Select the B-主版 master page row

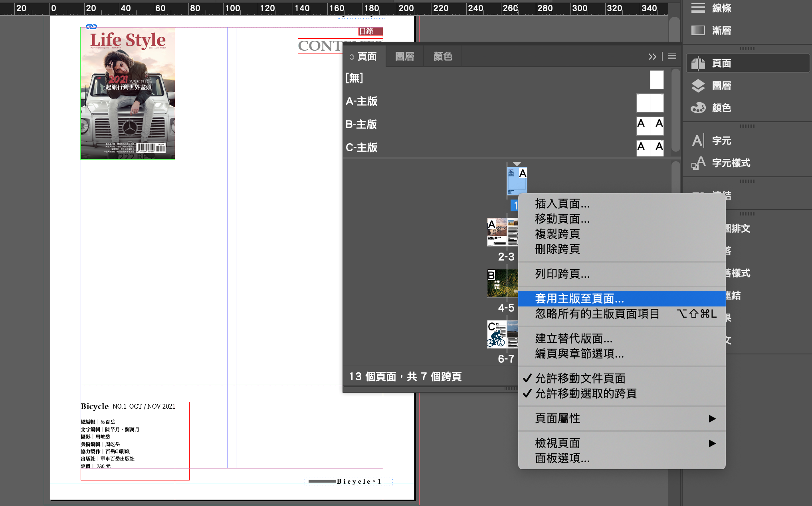(x=361, y=125)
